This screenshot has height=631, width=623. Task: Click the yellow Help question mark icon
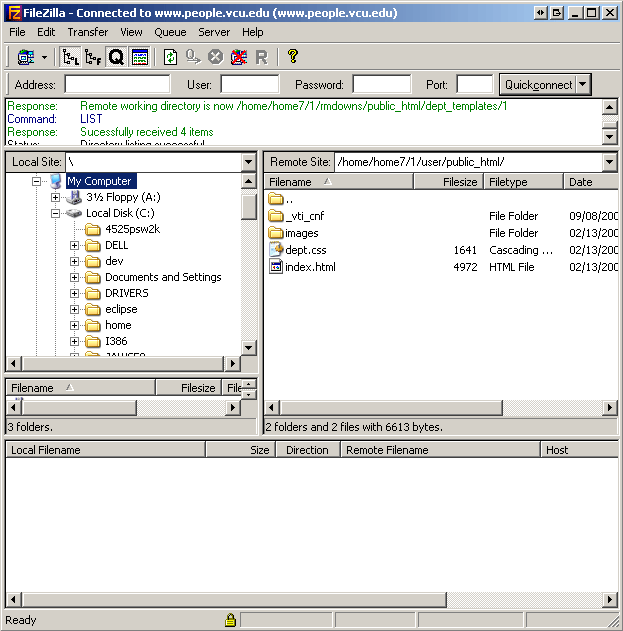click(293, 56)
